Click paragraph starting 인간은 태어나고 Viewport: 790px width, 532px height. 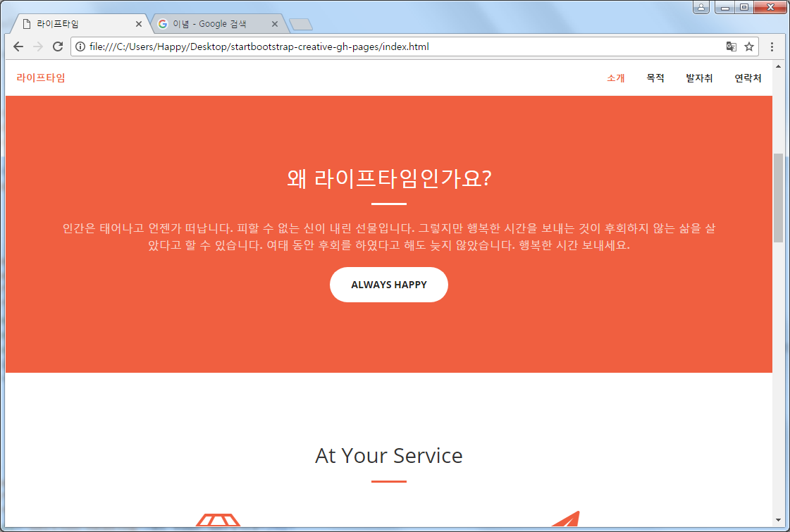tap(389, 237)
